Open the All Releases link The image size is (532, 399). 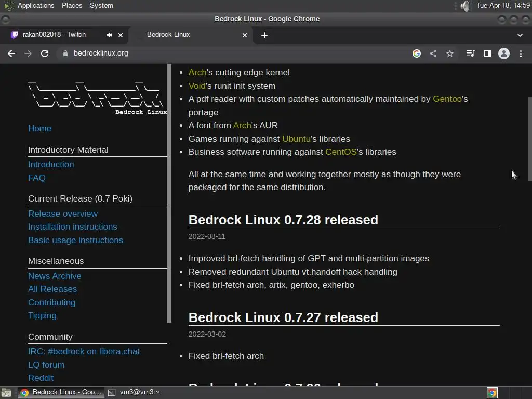click(52, 289)
